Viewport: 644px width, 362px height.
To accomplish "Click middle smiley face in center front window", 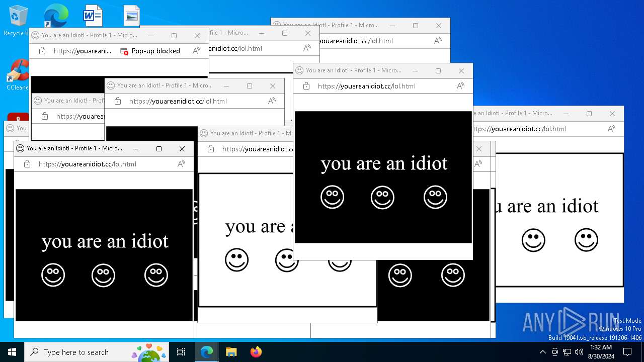I will (x=382, y=197).
